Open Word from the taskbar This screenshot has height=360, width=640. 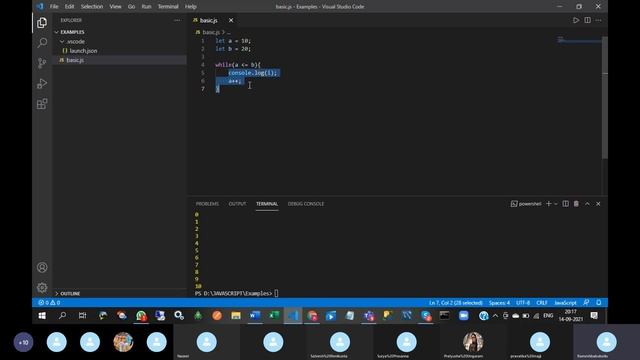point(255,316)
